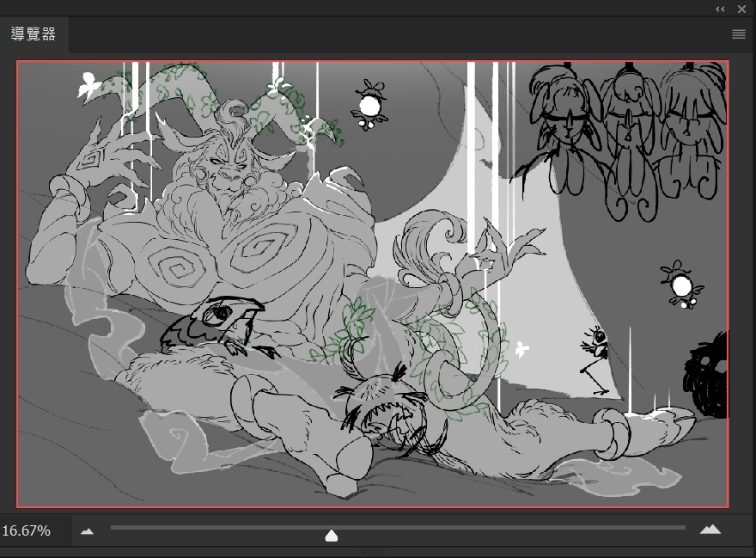Viewport: 756px width, 558px height.
Task: Open the Navigator panel options menu
Action: tap(738, 34)
